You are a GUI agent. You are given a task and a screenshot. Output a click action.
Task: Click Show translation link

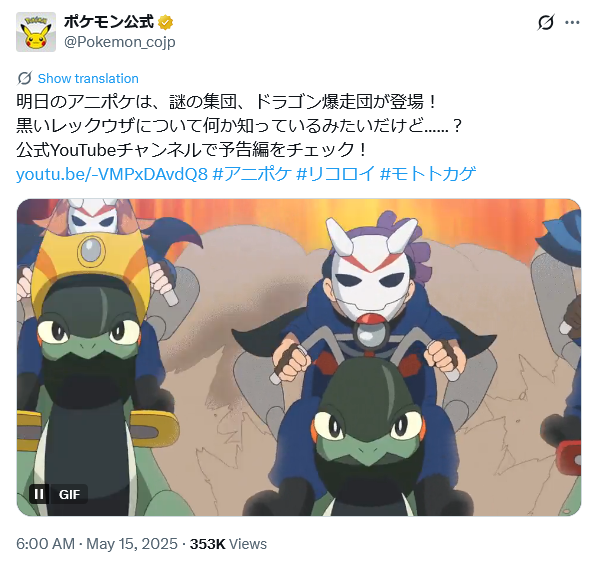(x=88, y=79)
